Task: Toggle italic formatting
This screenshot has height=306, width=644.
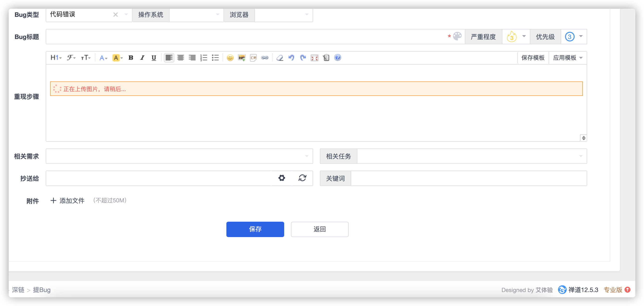Action: click(142, 58)
